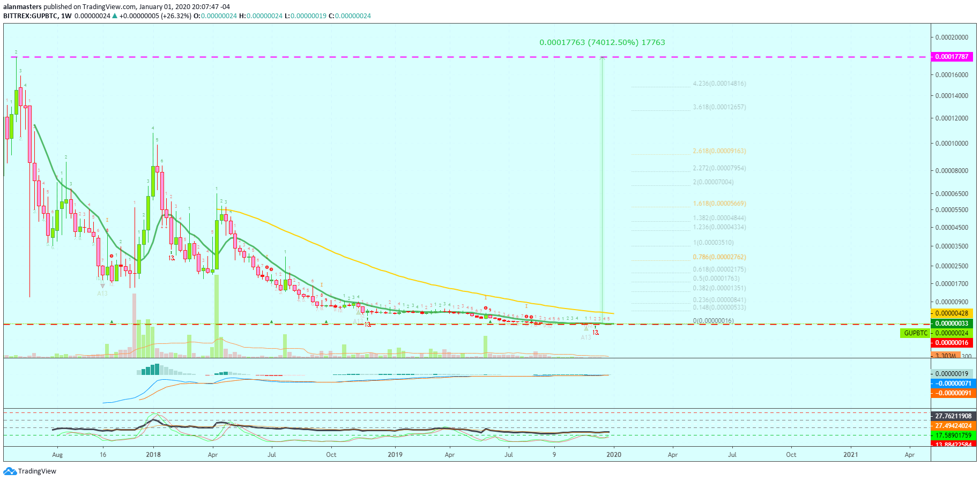Image resolution: width=980 pixels, height=481 pixels.
Task: Click the GUPBTC symbol tag
Action: (x=915, y=333)
